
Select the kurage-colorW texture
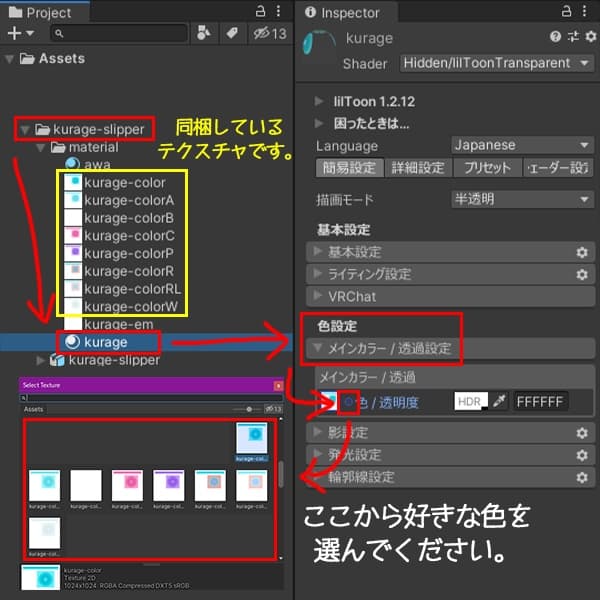coord(121,306)
